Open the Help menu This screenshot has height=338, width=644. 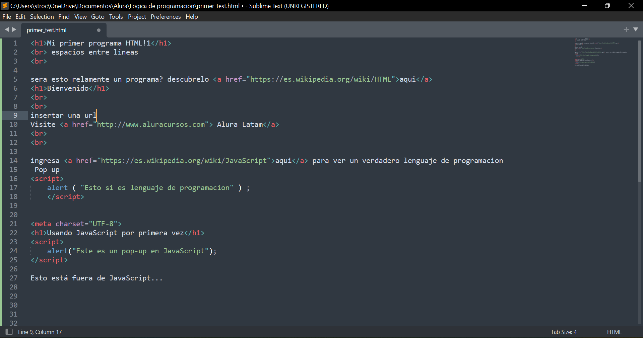pyautogui.click(x=192, y=17)
